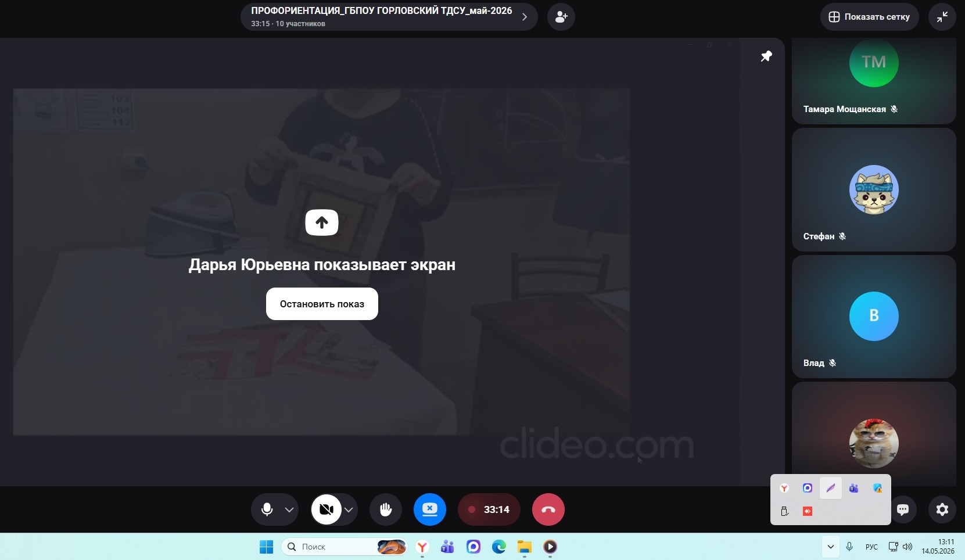This screenshot has height=560, width=965.
Task: Expand conference details chevron next to the title
Action: [525, 17]
